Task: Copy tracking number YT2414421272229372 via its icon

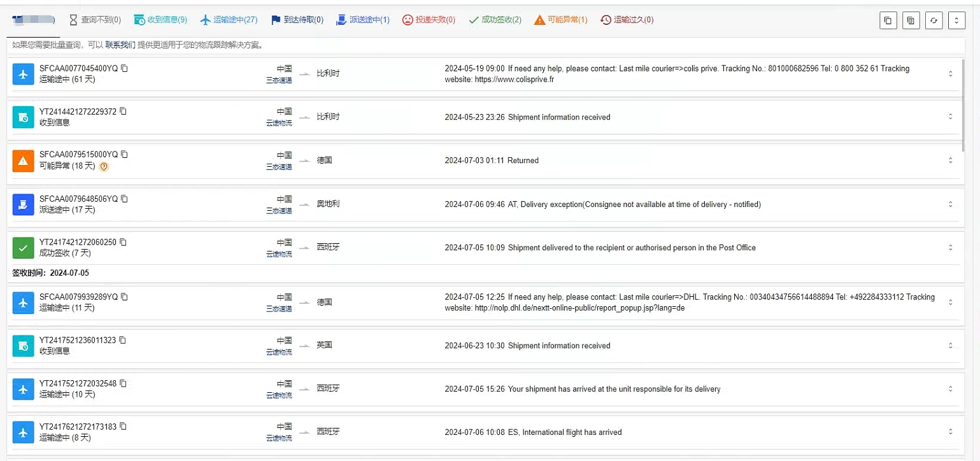Action: coord(124,111)
